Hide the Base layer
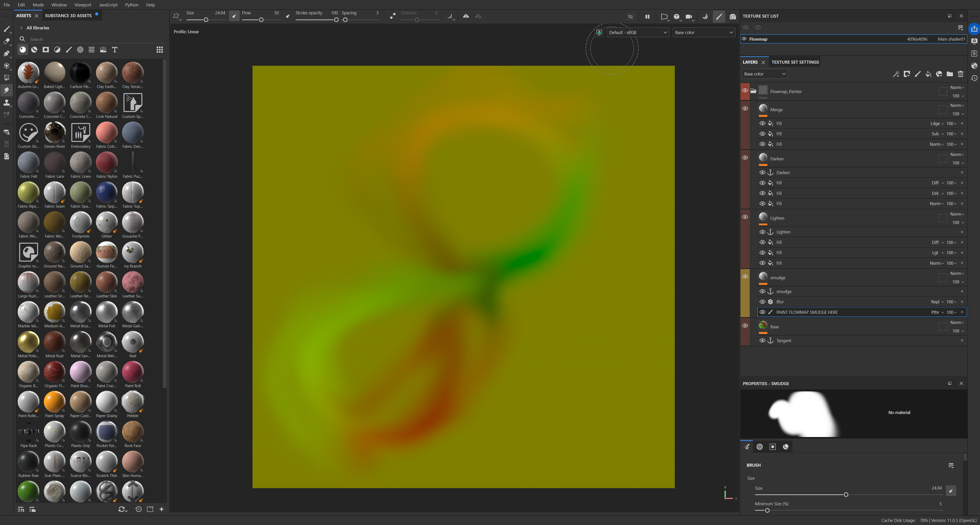The image size is (980, 525). 745,326
